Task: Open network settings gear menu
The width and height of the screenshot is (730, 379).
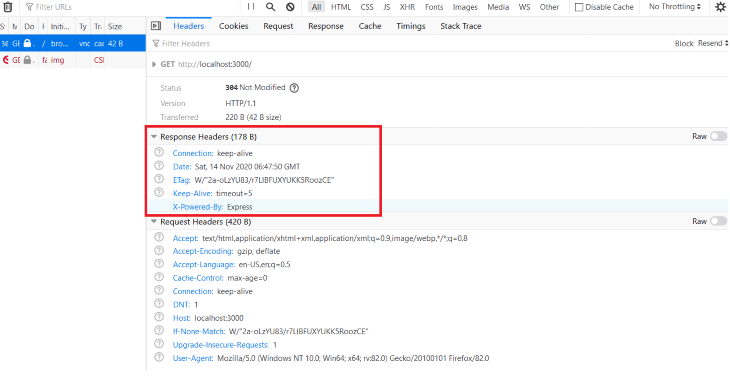Action: [720, 7]
